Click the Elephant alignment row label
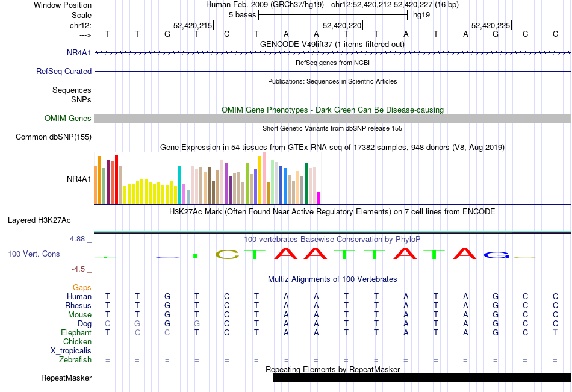The width and height of the screenshot is (572, 392). (76, 332)
